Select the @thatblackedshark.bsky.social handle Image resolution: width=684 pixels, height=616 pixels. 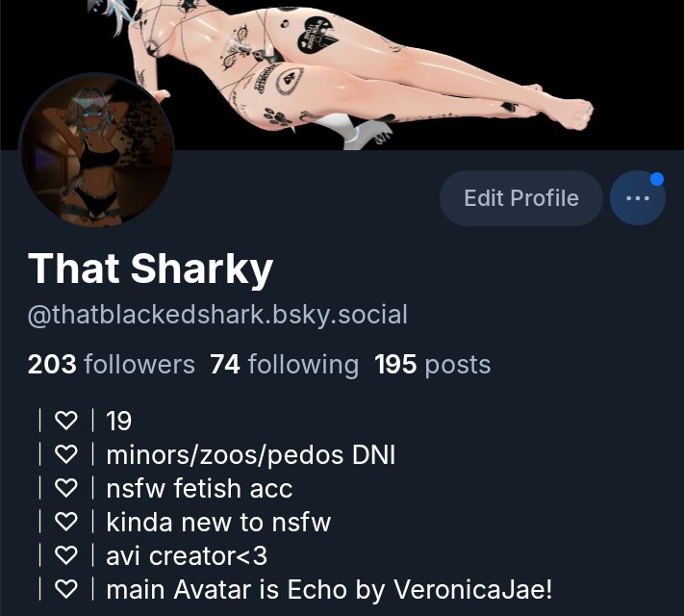tap(217, 315)
